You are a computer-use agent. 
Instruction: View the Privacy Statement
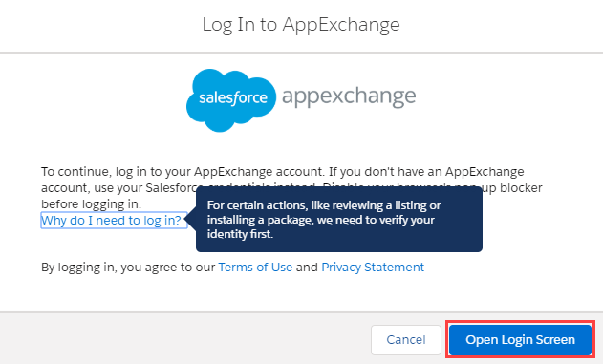tap(373, 267)
